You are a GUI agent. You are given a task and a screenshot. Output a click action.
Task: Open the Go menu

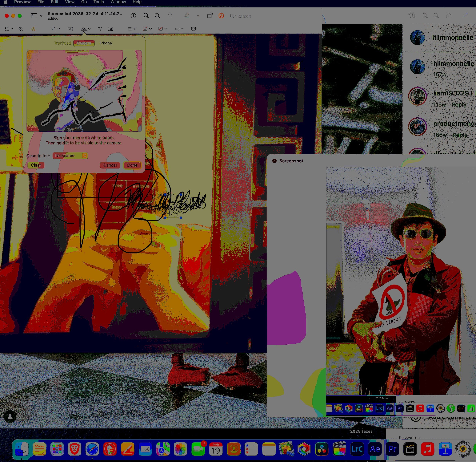pyautogui.click(x=84, y=2)
